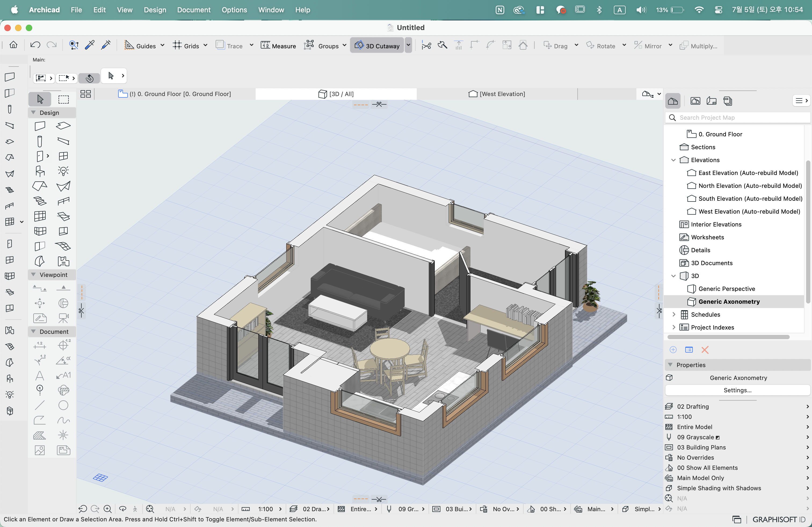Open the Document menu
Image resolution: width=812 pixels, height=527 pixels.
pos(193,10)
